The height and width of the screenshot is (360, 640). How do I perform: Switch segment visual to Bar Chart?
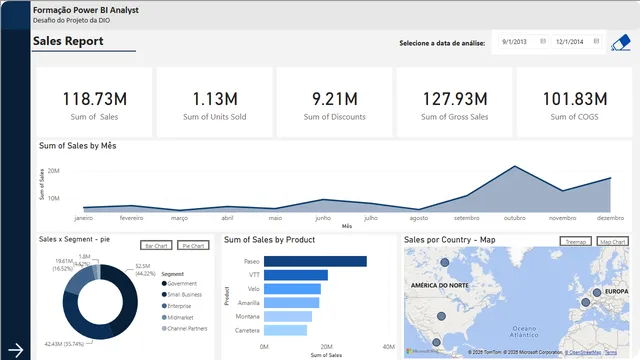tap(156, 245)
